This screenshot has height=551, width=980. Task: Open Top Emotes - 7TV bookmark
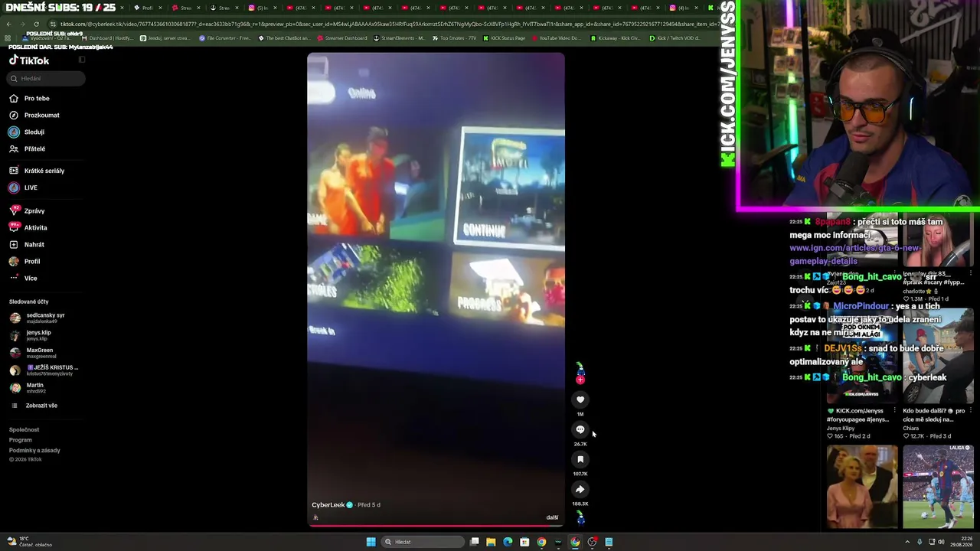(x=454, y=37)
